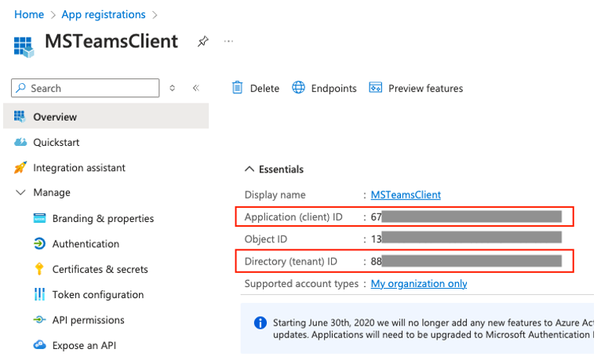This screenshot has height=364, width=612.
Task: Go to Home breadcrumb link
Action: (29, 14)
